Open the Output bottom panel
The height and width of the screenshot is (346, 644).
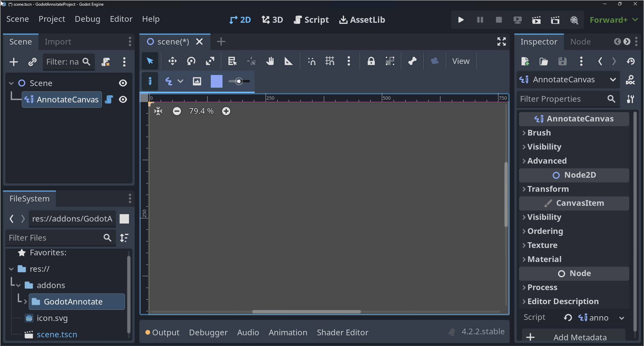163,332
